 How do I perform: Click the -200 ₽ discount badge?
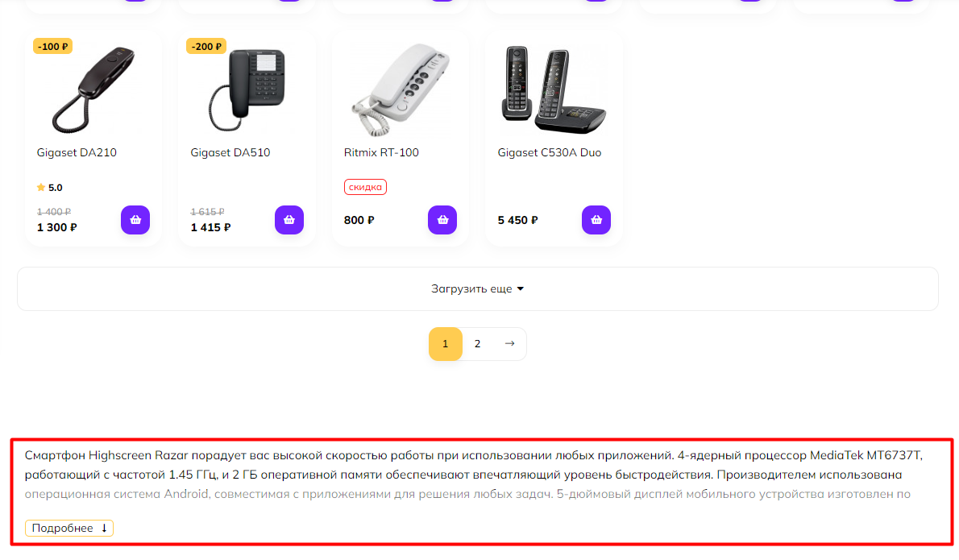tap(206, 46)
